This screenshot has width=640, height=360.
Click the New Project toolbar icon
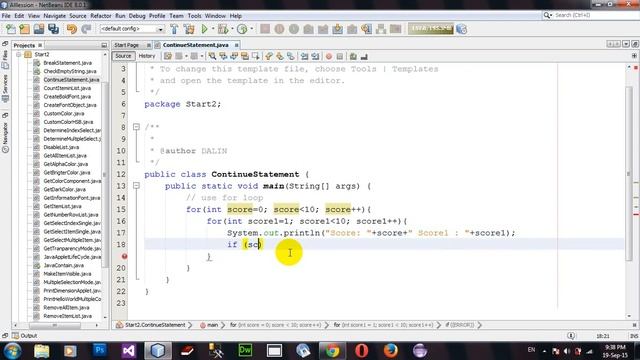(x=24, y=29)
